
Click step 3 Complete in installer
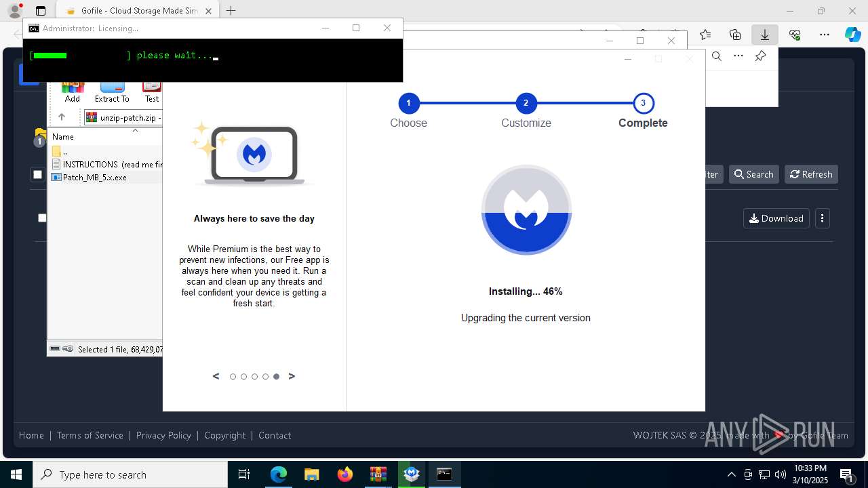643,112
